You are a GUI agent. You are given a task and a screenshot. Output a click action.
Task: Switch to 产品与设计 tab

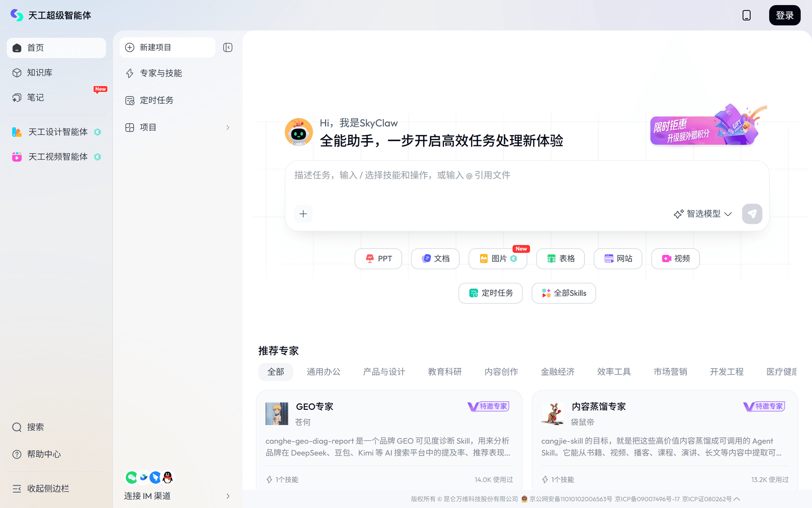[x=384, y=372]
